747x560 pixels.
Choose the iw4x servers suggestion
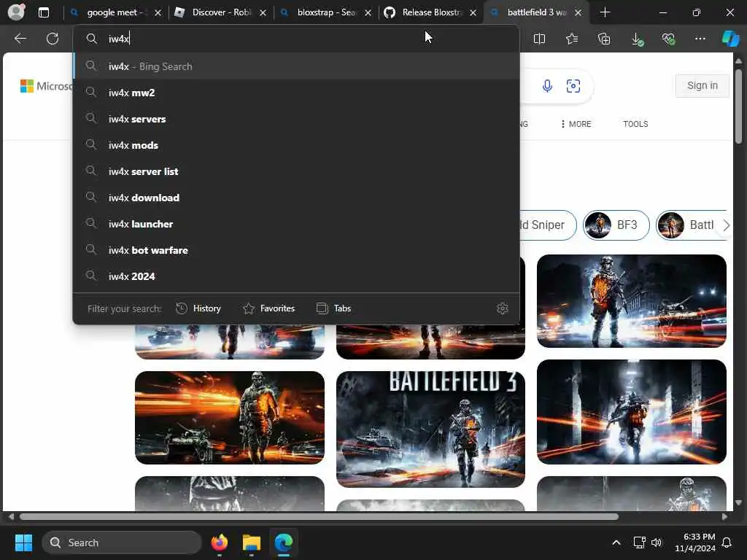point(296,119)
